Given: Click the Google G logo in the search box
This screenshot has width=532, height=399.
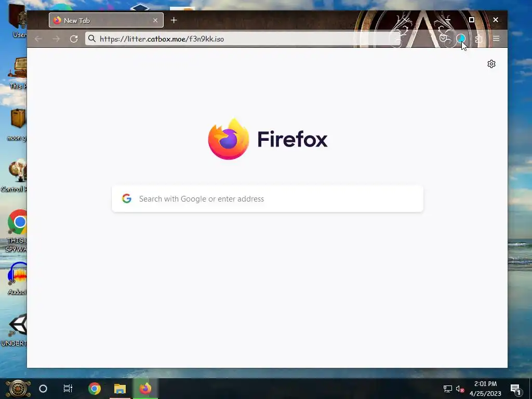Looking at the screenshot, I should click(127, 198).
